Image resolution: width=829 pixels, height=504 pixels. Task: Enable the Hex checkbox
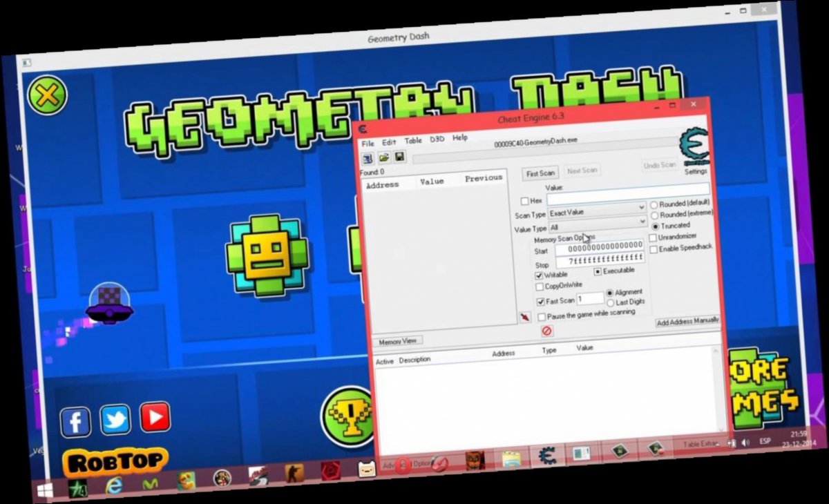coord(524,200)
